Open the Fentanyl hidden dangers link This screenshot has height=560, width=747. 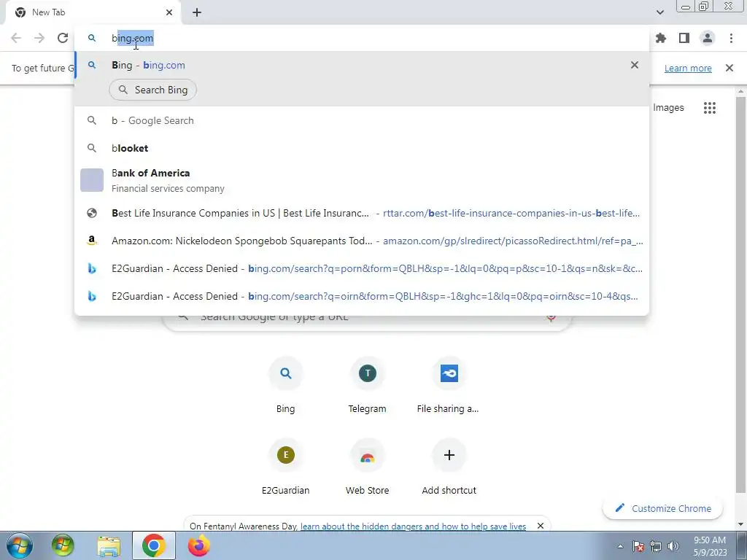(x=413, y=526)
